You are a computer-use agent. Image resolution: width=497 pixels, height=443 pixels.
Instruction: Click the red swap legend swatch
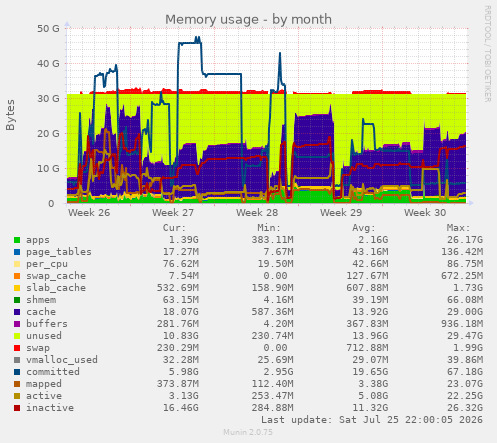[17, 348]
